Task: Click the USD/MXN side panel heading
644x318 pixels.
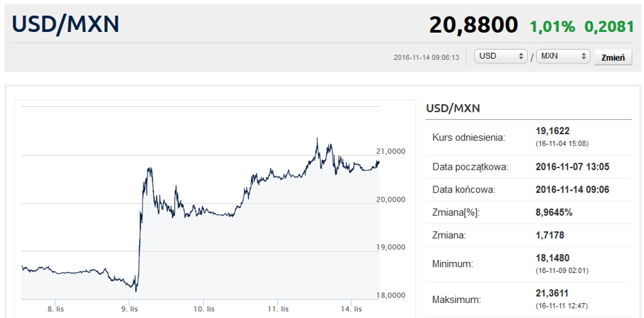Action: (453, 109)
